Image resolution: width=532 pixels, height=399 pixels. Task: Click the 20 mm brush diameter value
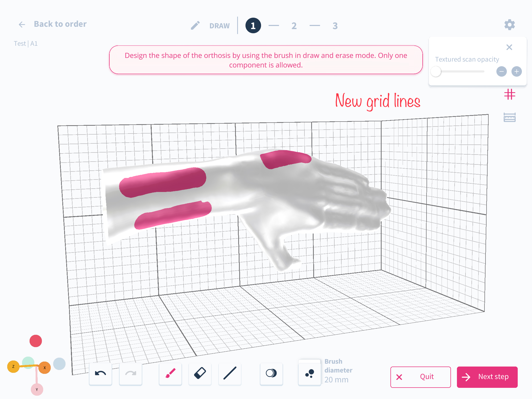[336, 380]
